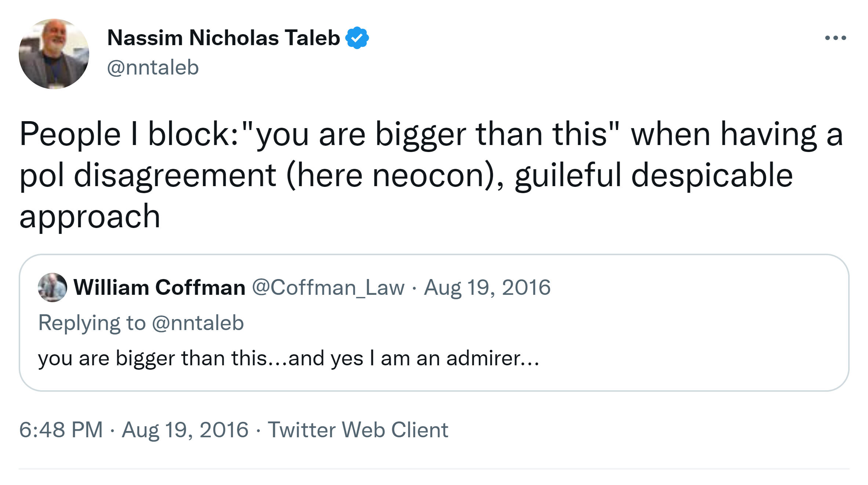
Task: Click the word "approach" ending the tweet
Action: pos(90,217)
